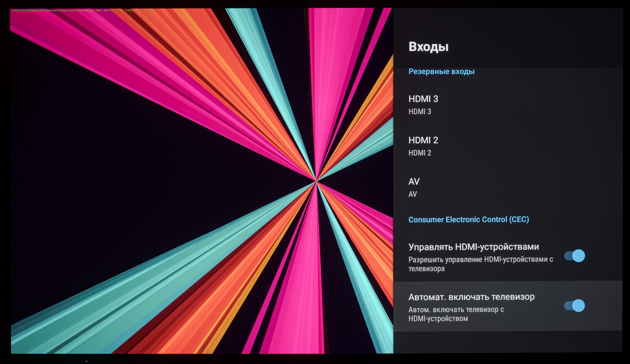Click the center of the starburst image
Viewport: 630px width, 364px height.
(x=316, y=181)
